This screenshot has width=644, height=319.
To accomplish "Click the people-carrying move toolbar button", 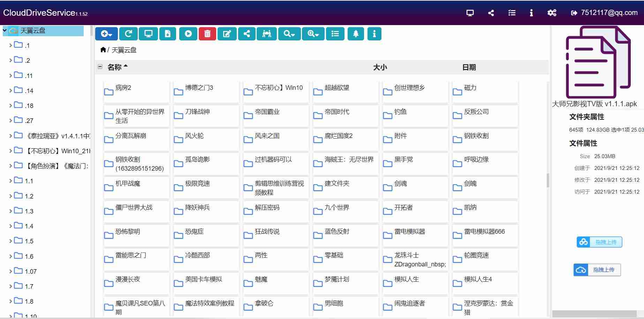I will coord(267,34).
